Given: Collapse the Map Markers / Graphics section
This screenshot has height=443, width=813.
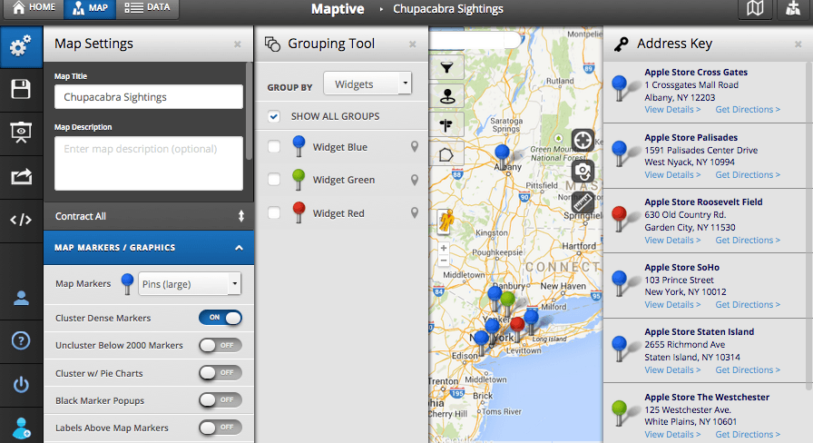Looking at the screenshot, I should 149,247.
